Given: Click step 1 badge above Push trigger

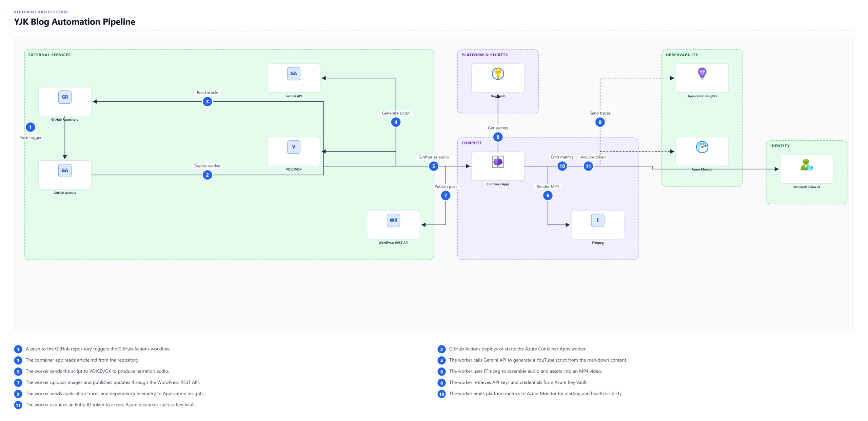Looking at the screenshot, I should click(x=31, y=127).
